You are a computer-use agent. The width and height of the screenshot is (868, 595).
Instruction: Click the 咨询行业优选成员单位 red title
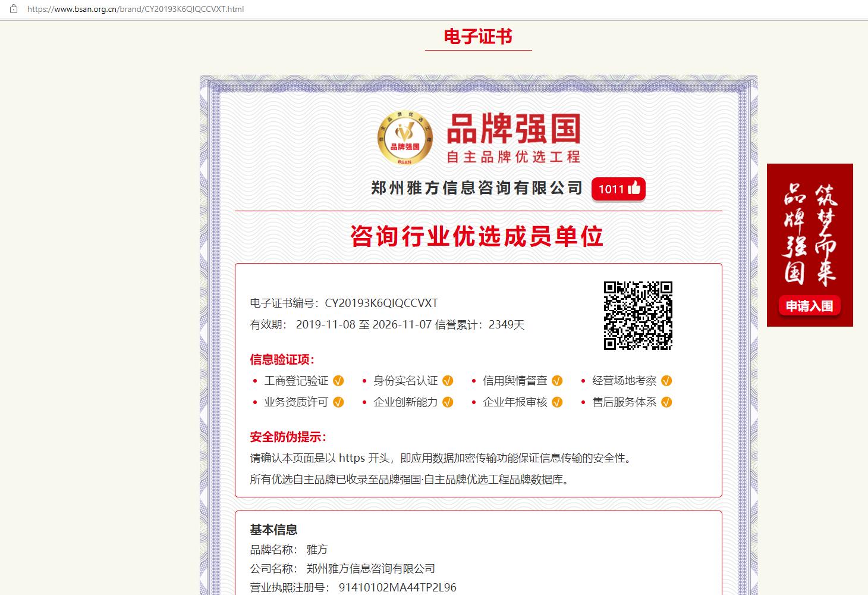(477, 236)
